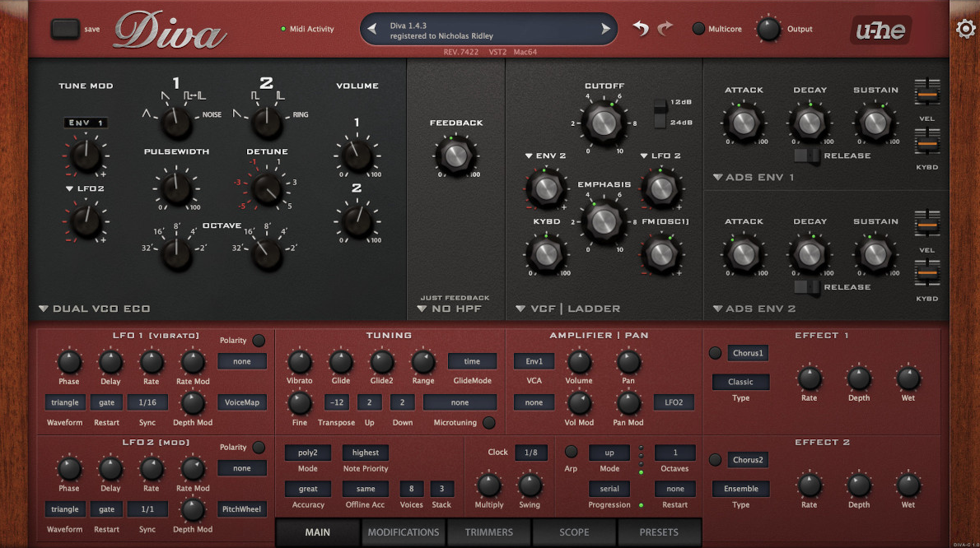Open LFO 1 triangle waveform dropdown
This screenshot has width=980, height=548.
tap(65, 402)
